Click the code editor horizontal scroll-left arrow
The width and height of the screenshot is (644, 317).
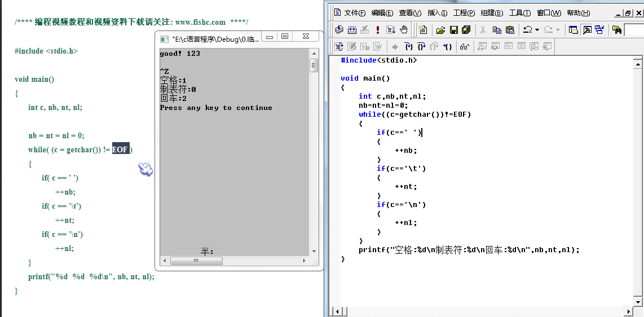click(338, 312)
